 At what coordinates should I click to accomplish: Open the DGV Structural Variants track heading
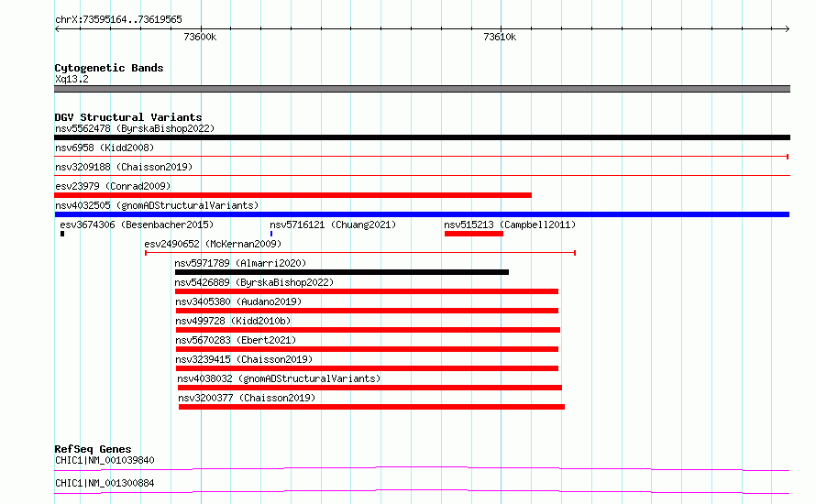[128, 117]
